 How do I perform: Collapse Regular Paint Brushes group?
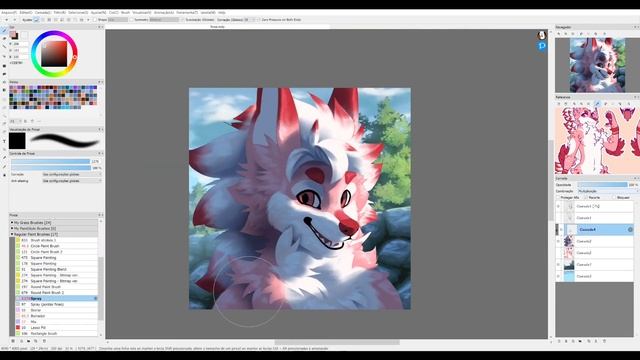(12, 234)
